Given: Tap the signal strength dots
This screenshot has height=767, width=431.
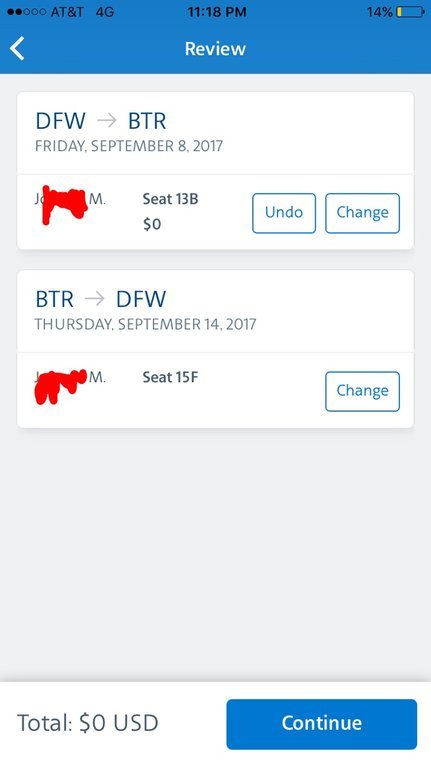Looking at the screenshot, I should [x=27, y=12].
